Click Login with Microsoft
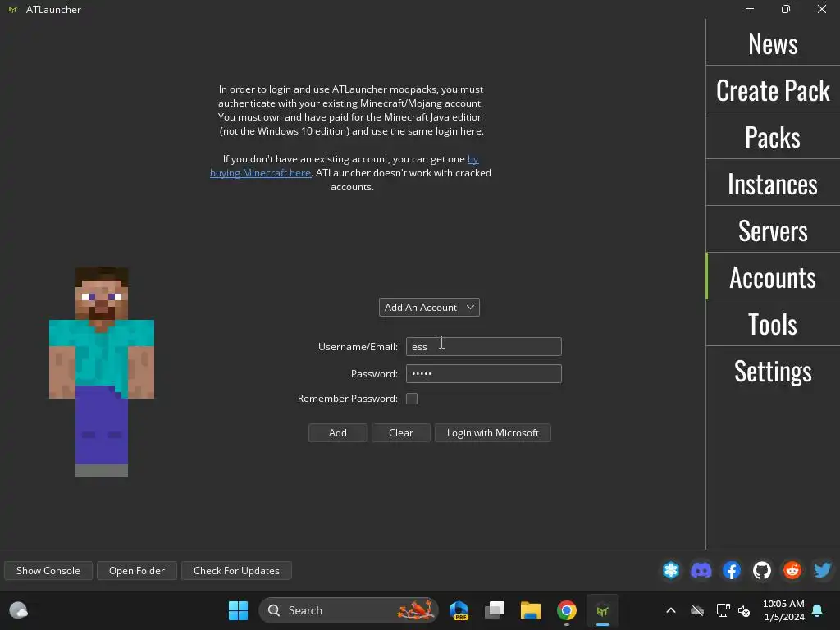The image size is (840, 630). [x=492, y=433]
